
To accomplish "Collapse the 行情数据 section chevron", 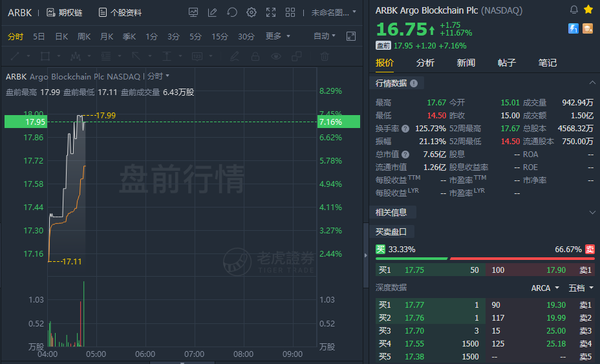I will [x=592, y=83].
